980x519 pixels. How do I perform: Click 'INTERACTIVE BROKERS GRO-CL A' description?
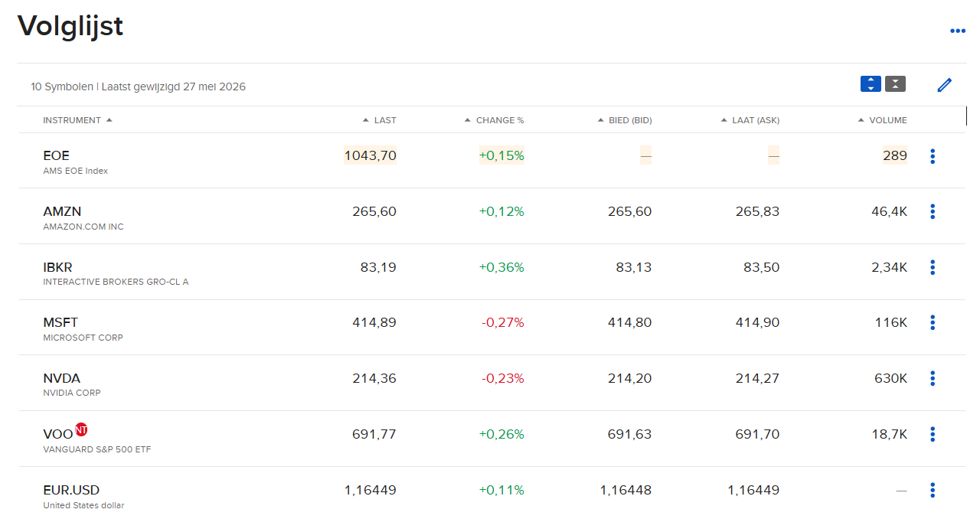click(116, 282)
